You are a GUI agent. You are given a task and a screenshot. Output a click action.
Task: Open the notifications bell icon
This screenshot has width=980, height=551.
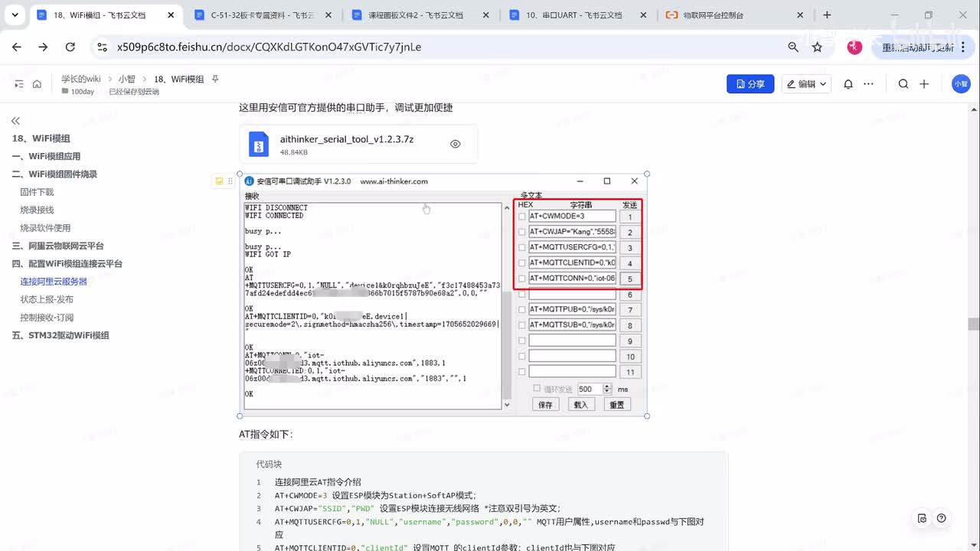click(848, 84)
